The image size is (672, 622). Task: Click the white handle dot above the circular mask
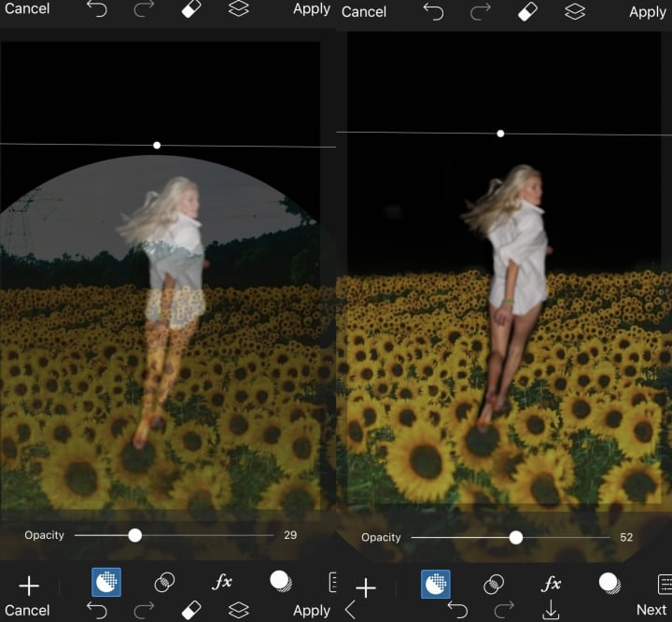point(157,146)
